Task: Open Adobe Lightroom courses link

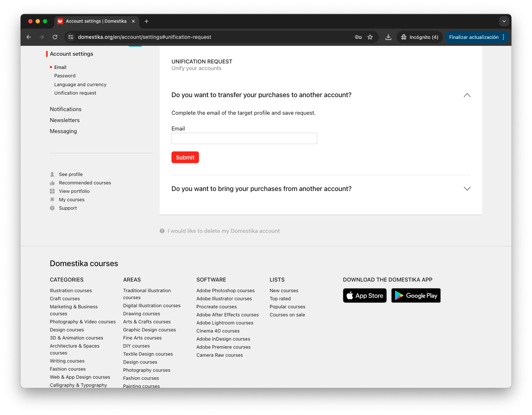Action: coord(225,323)
